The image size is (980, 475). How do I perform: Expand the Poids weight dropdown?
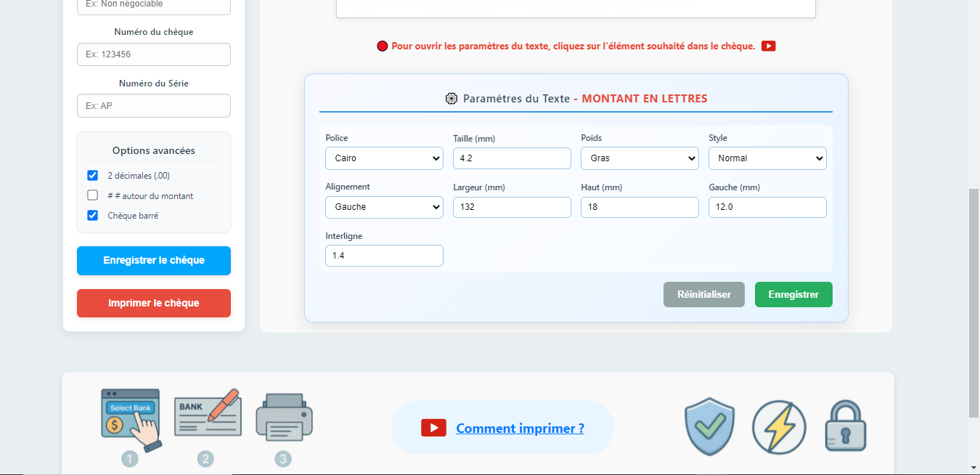(x=640, y=158)
